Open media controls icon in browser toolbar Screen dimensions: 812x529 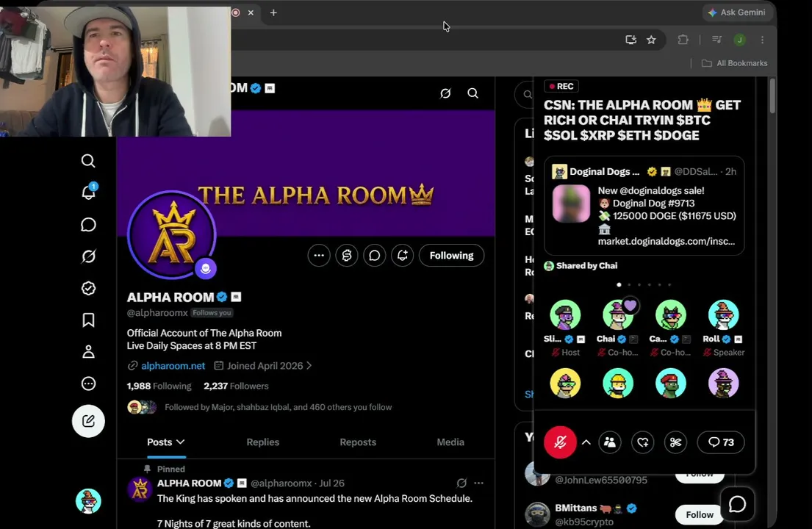(x=716, y=40)
